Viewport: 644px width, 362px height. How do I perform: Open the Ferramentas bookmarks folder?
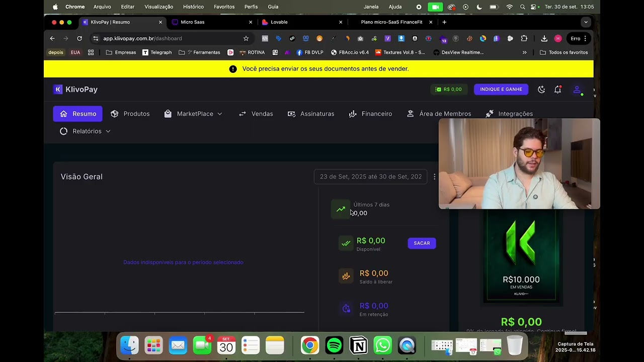[x=199, y=52]
